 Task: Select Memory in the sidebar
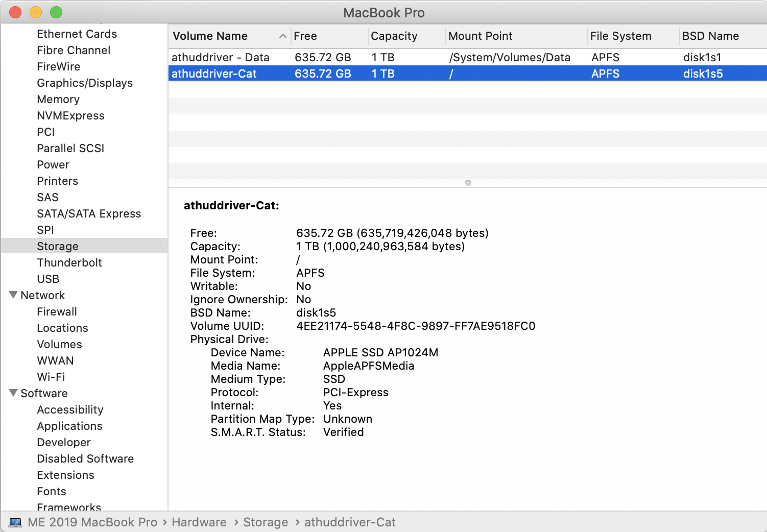coord(58,99)
